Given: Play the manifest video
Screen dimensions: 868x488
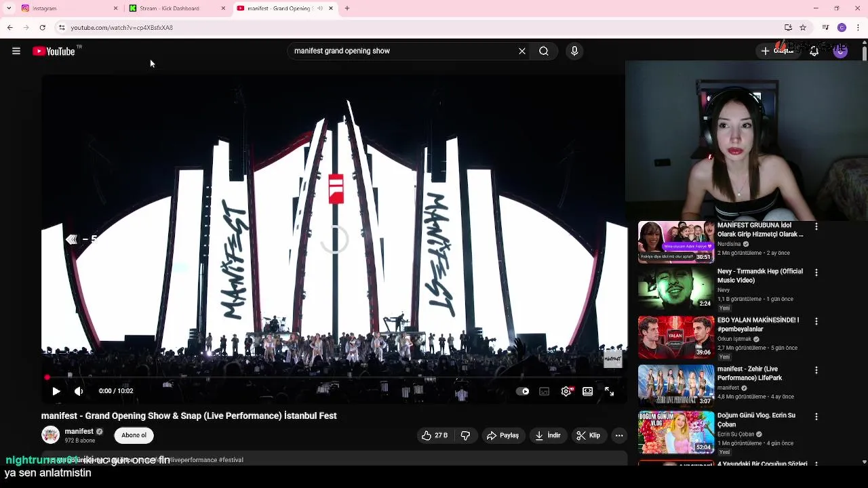Looking at the screenshot, I should pos(56,391).
